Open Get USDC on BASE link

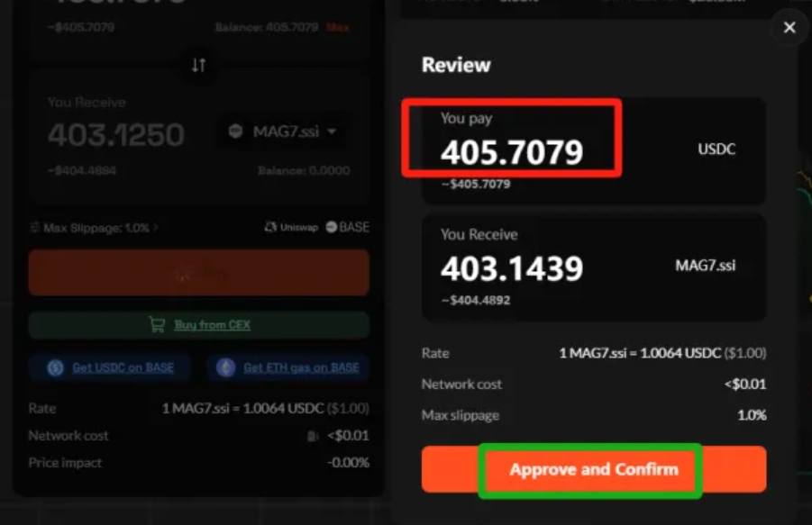(123, 367)
